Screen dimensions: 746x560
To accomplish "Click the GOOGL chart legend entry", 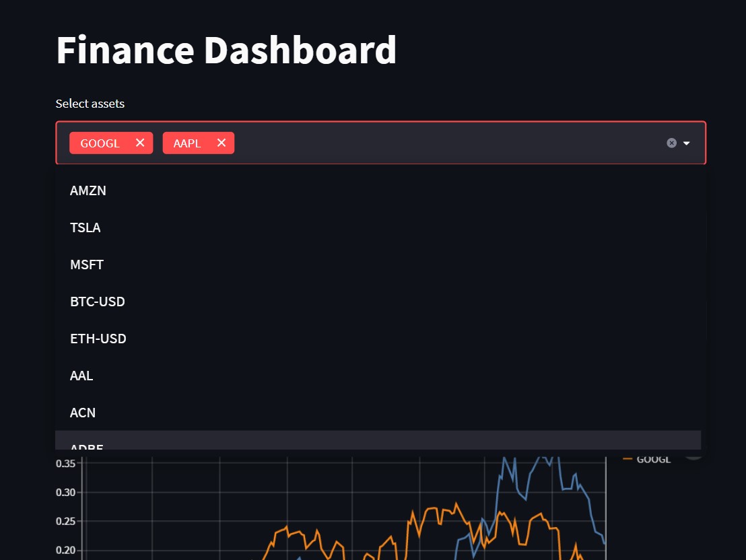I will click(647, 459).
